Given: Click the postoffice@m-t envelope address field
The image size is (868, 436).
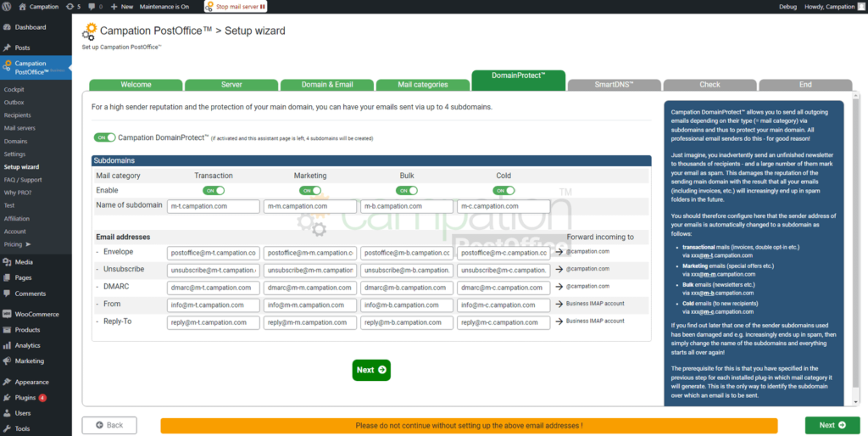Looking at the screenshot, I should pos(214,253).
